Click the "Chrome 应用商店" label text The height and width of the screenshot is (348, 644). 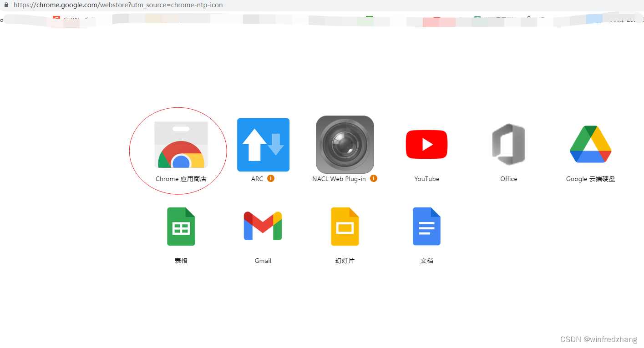[x=181, y=179]
